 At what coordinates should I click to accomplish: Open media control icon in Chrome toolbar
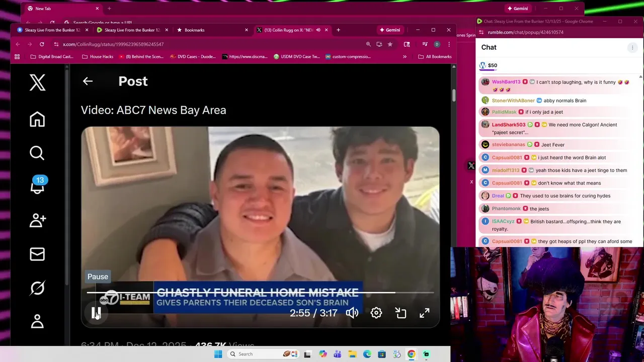click(425, 44)
